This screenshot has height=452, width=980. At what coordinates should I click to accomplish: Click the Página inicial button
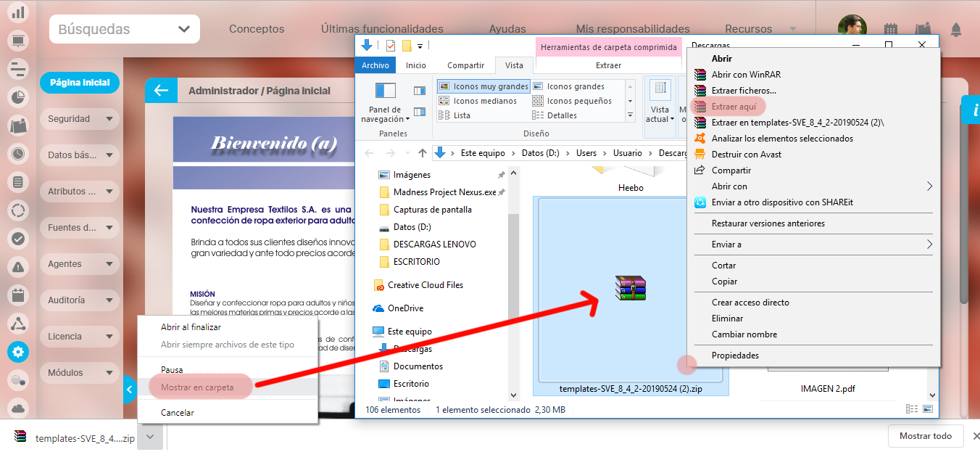(x=80, y=83)
